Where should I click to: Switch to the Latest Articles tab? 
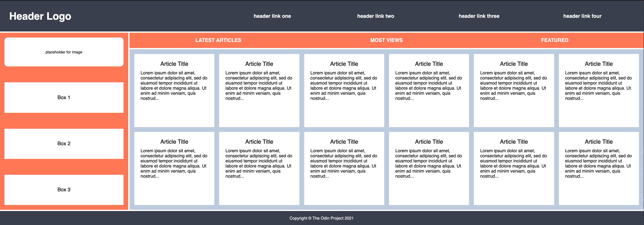click(x=218, y=40)
